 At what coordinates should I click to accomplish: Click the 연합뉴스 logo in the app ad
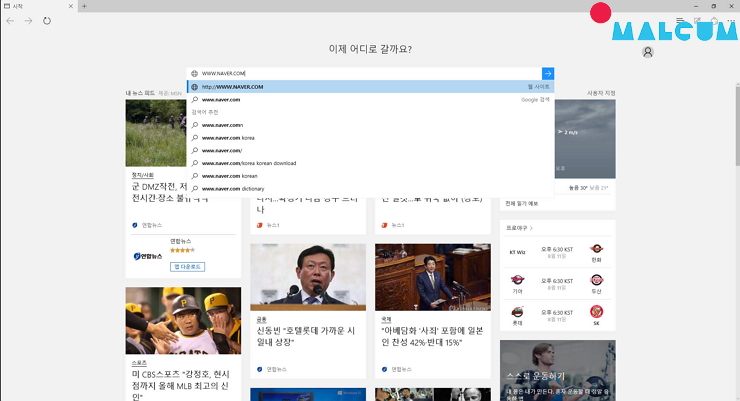pyautogui.click(x=148, y=256)
